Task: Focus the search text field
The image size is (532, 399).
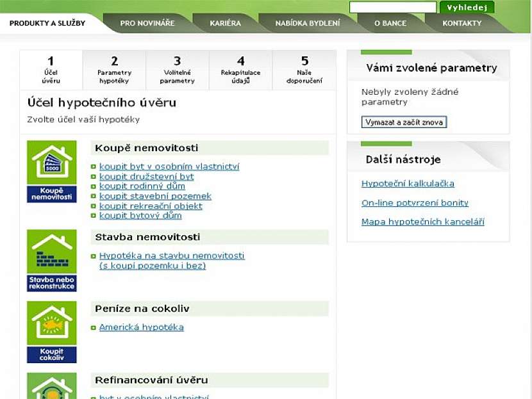Action: pyautogui.click(x=392, y=8)
